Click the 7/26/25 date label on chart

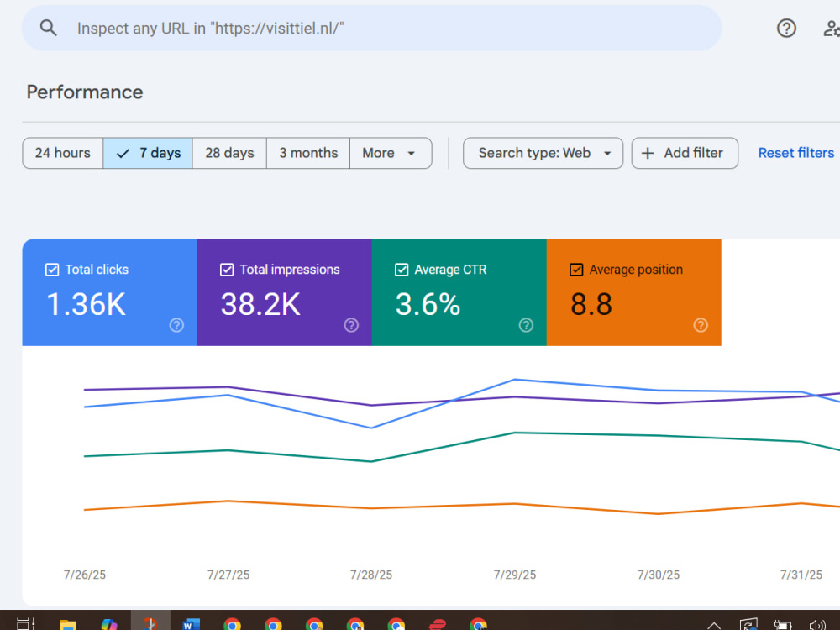(x=85, y=575)
